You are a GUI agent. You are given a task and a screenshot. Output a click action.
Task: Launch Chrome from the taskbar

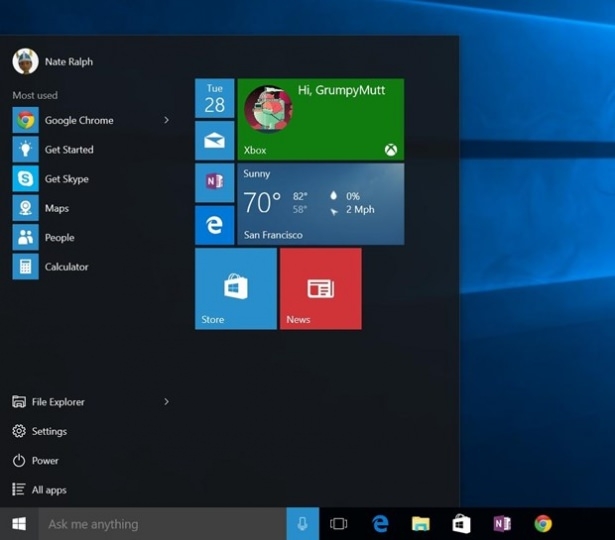543,524
